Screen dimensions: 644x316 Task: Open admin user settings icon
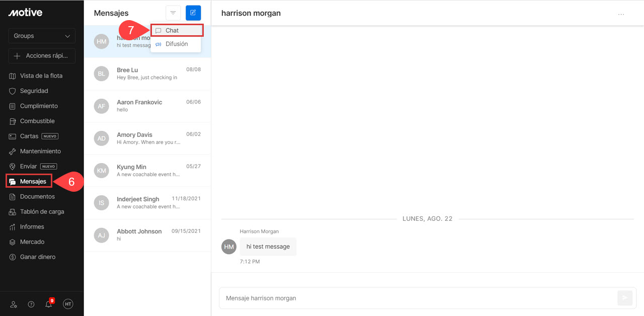[x=14, y=304]
